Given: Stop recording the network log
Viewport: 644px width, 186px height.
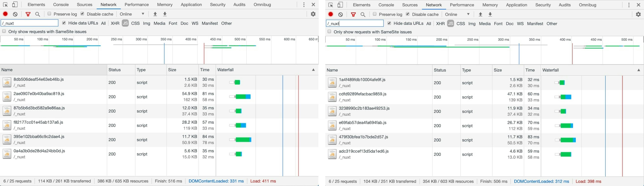Looking at the screenshot, I should click(5, 14).
